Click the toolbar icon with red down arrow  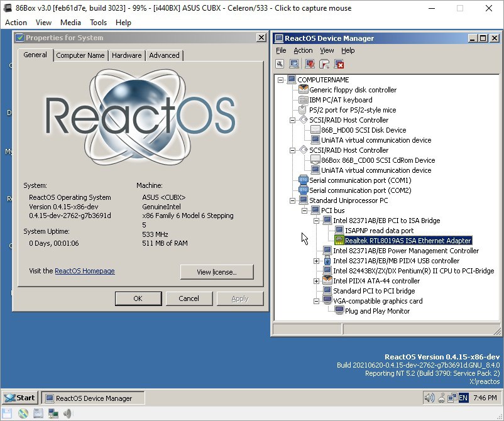[310, 64]
